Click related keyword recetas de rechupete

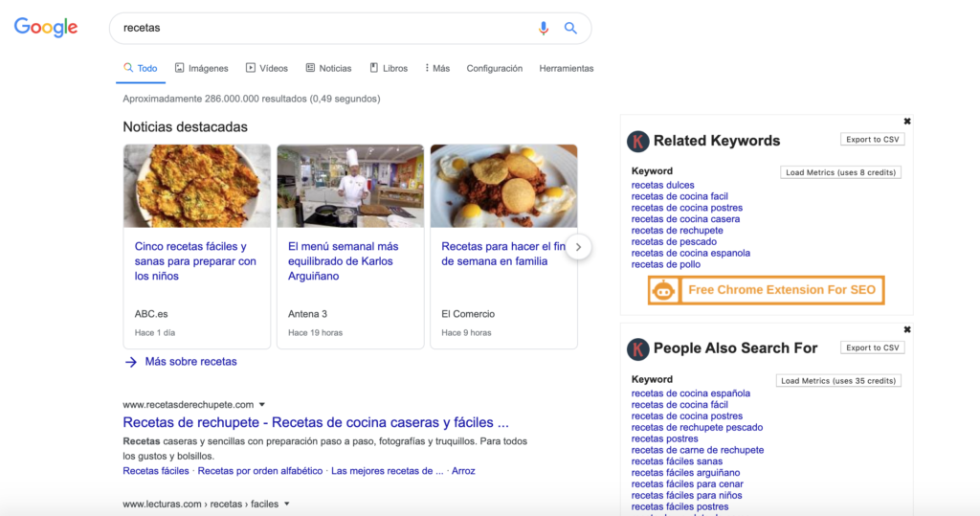pyautogui.click(x=677, y=230)
